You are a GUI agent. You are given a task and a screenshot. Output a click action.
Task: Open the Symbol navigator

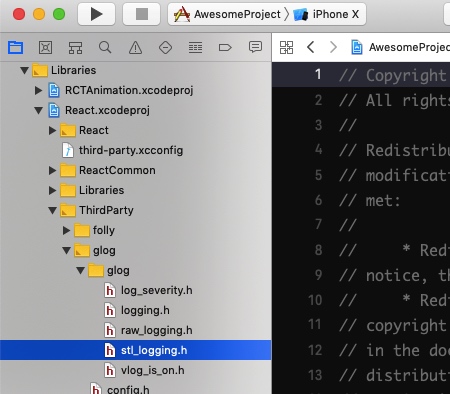75,48
